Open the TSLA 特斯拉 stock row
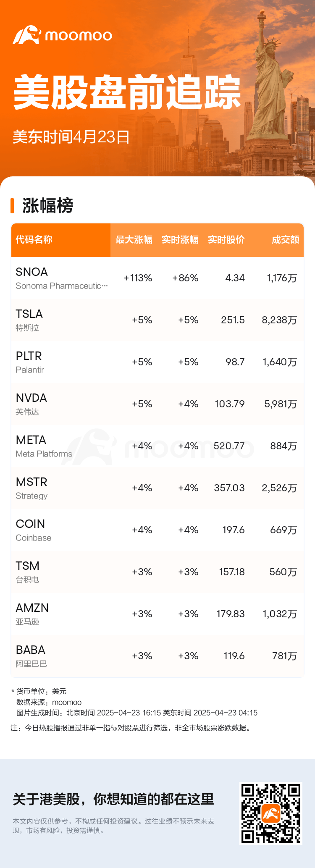This screenshot has width=315, height=868. point(157,320)
